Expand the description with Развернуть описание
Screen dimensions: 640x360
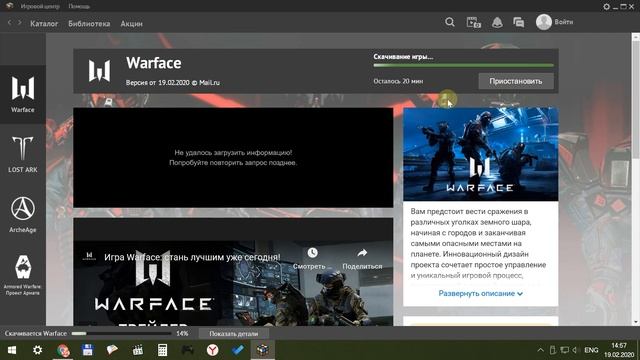[x=480, y=293]
